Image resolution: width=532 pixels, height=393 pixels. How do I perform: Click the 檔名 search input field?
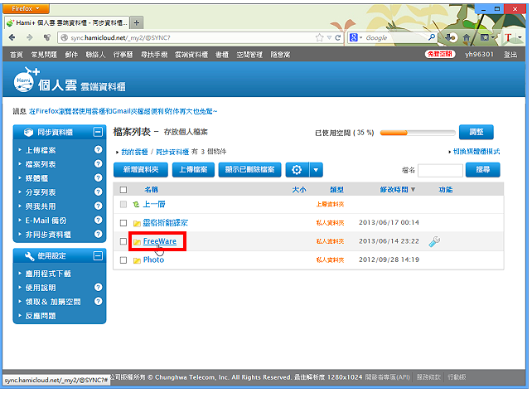[440, 170]
